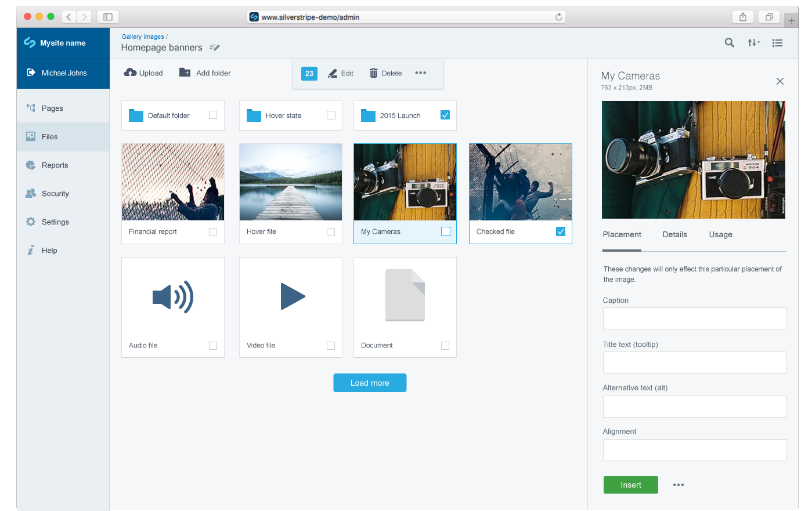Expand more options beside Insert button

pyautogui.click(x=679, y=485)
